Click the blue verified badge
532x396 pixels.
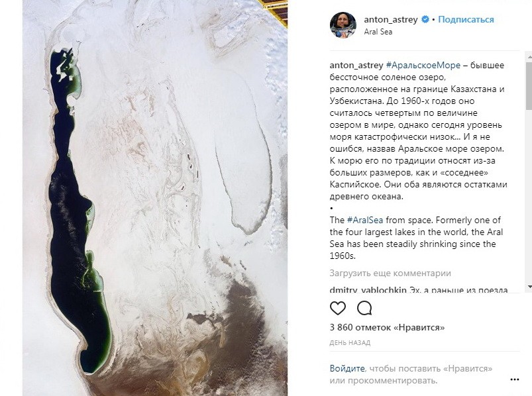425,19
